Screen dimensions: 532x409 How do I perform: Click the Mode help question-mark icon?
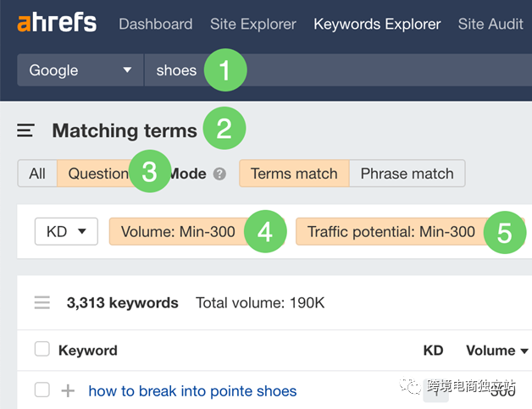[x=219, y=174]
